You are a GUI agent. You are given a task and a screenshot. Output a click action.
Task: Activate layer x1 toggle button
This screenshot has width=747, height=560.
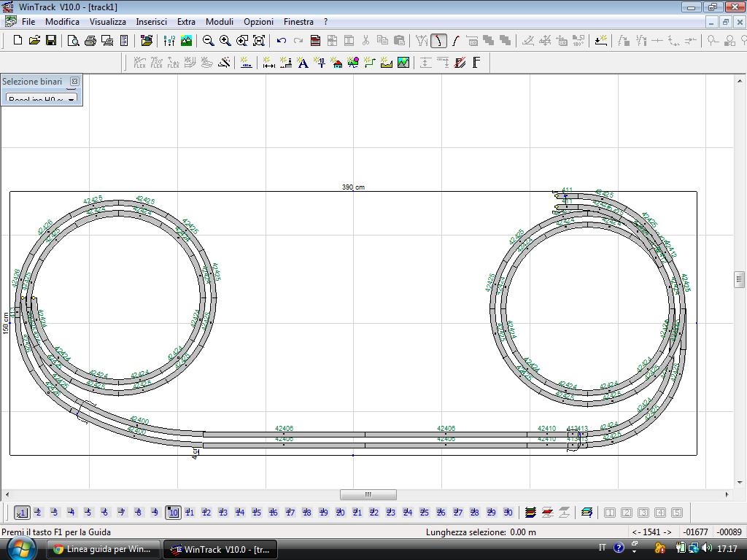pyautogui.click(x=21, y=513)
